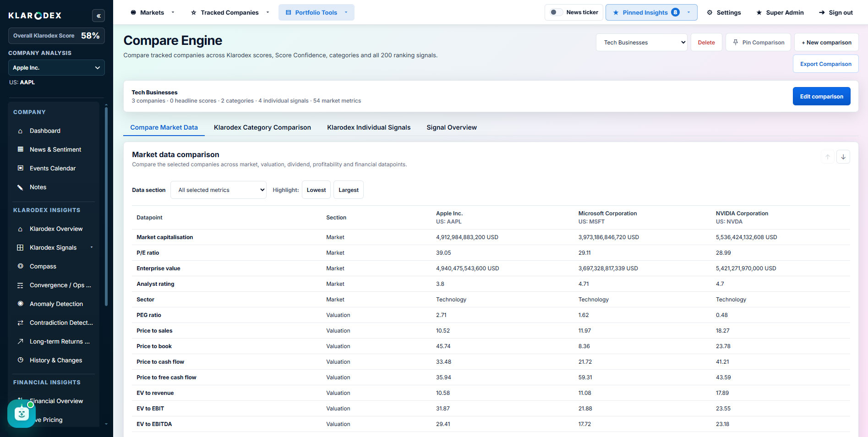Expand the Klarodex Signals submenu arrow
The height and width of the screenshot is (437, 868).
92,247
